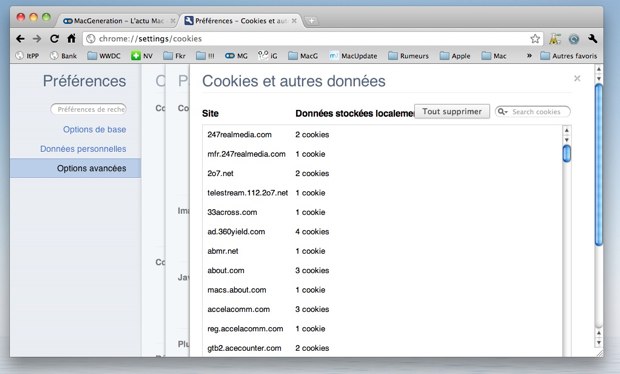Show more bookmarks with the chevron

[x=529, y=56]
